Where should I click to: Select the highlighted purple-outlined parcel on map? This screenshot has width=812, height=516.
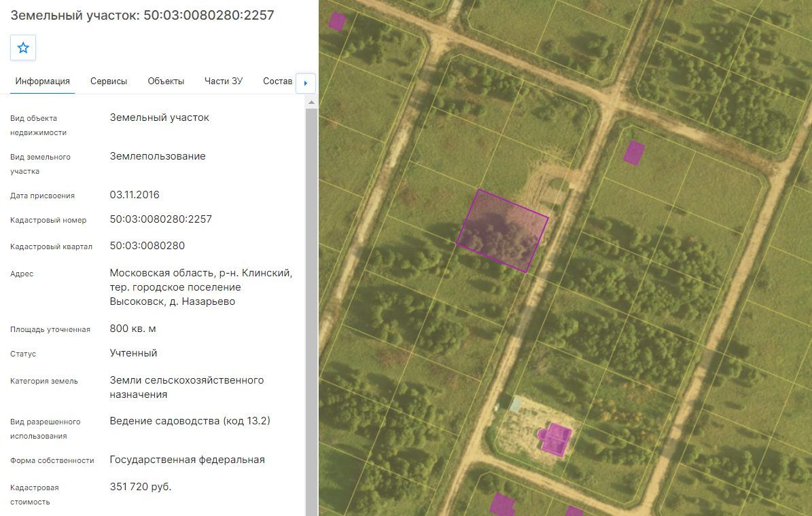[502, 231]
